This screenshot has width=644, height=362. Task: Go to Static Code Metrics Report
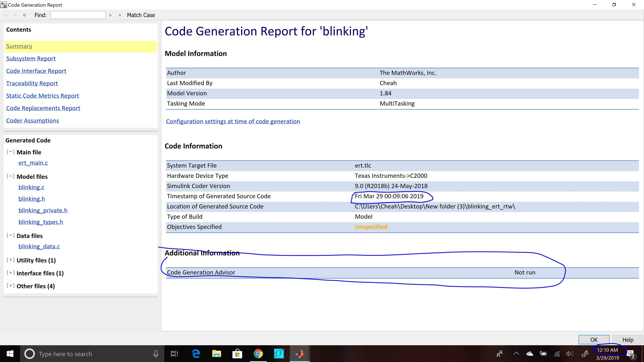[x=43, y=96]
